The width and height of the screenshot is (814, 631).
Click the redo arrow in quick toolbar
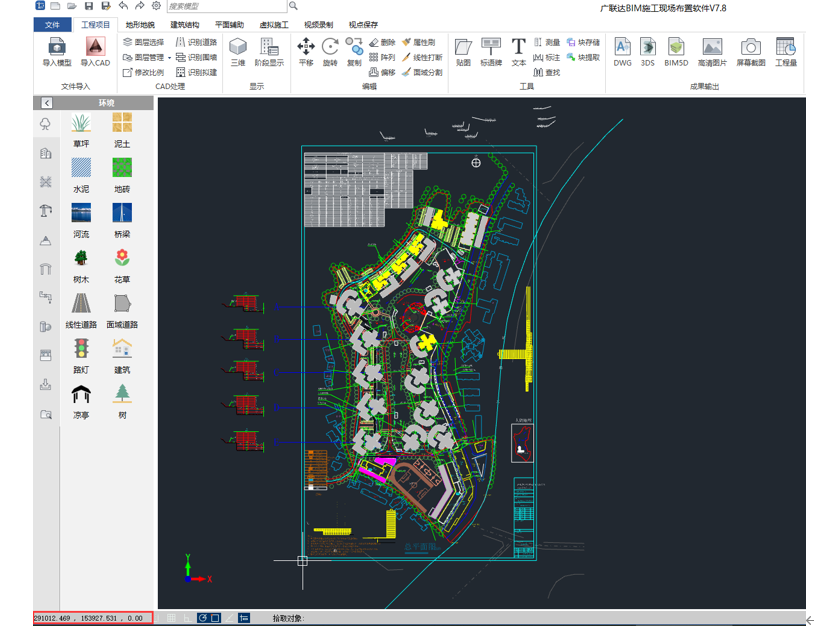point(140,6)
